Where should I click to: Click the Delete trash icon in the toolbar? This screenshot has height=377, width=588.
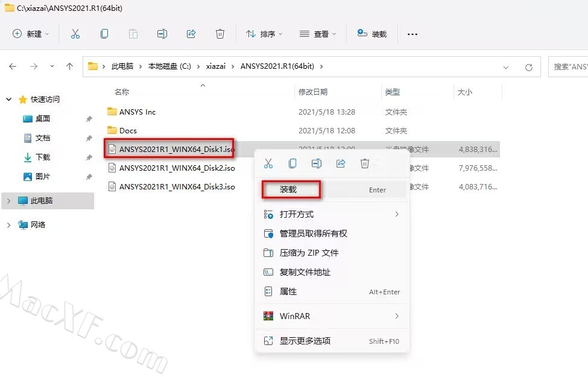click(220, 34)
